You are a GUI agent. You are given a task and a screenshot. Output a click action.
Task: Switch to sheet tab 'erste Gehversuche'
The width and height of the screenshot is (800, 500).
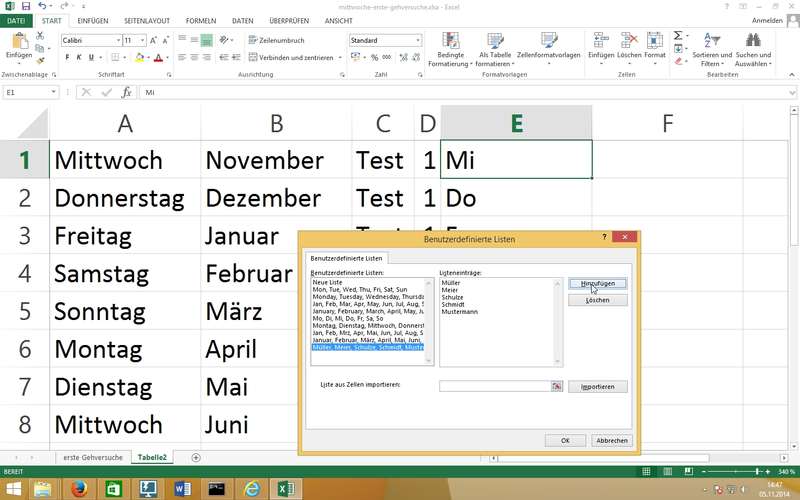(x=92, y=457)
